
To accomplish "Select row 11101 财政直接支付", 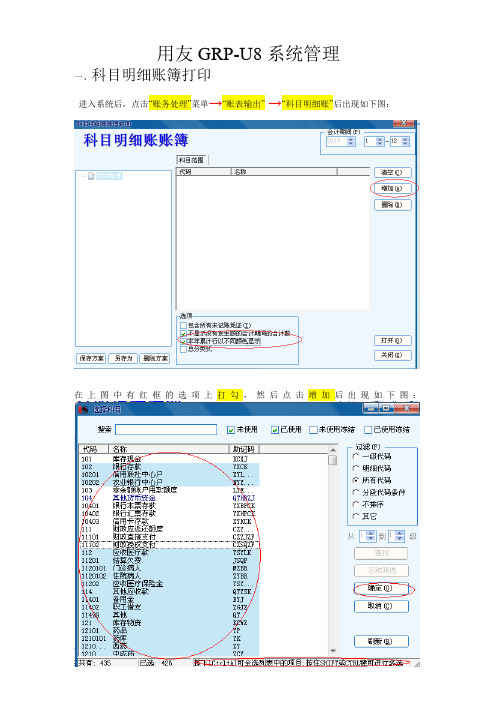I will [169, 537].
